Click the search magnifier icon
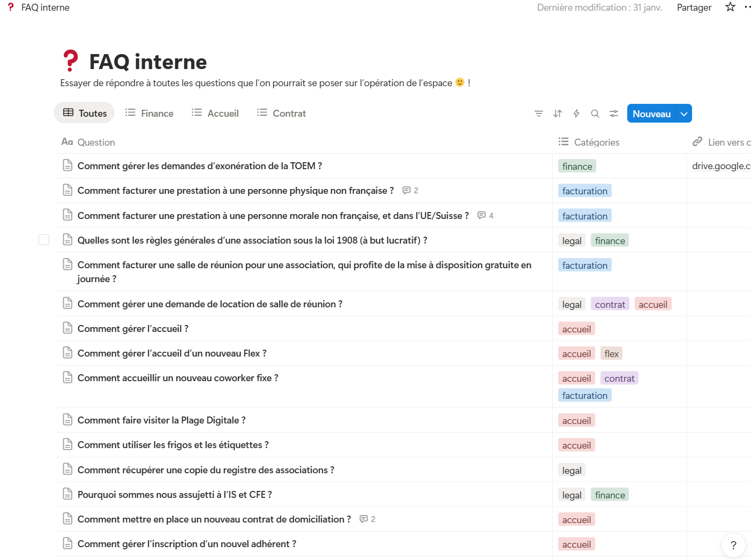The width and height of the screenshot is (751, 560). (x=595, y=113)
